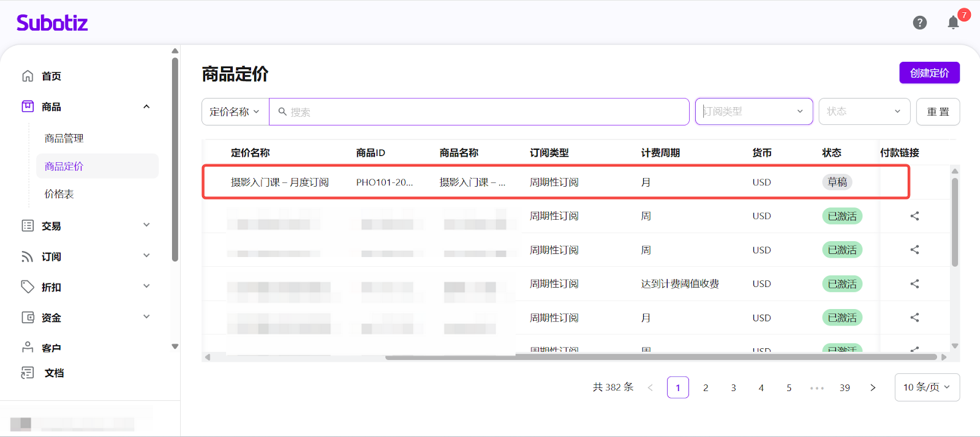The image size is (980, 437).
Task: Click the home icon for 首页
Action: 28,76
